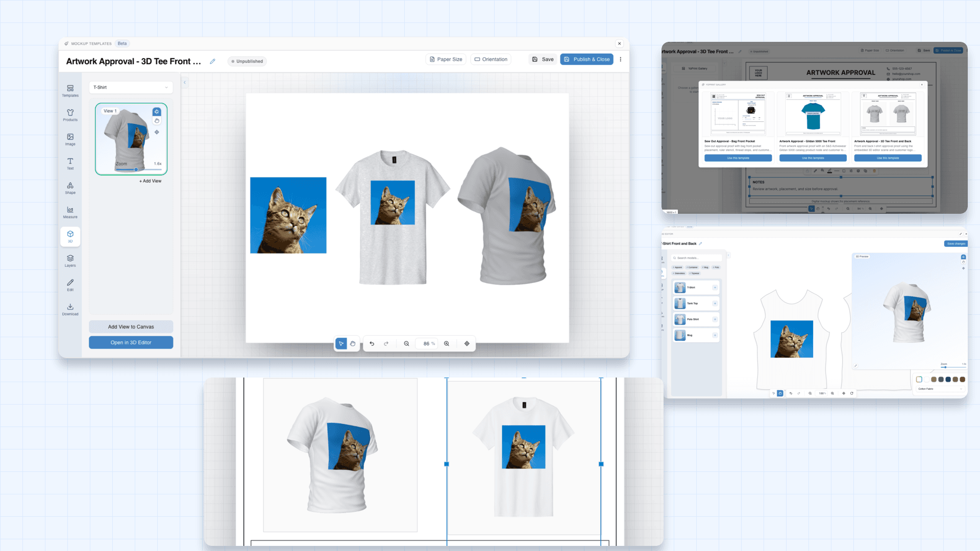Click the recenter icon in View 1 thumbnail
The image size is (980, 551).
(x=157, y=132)
